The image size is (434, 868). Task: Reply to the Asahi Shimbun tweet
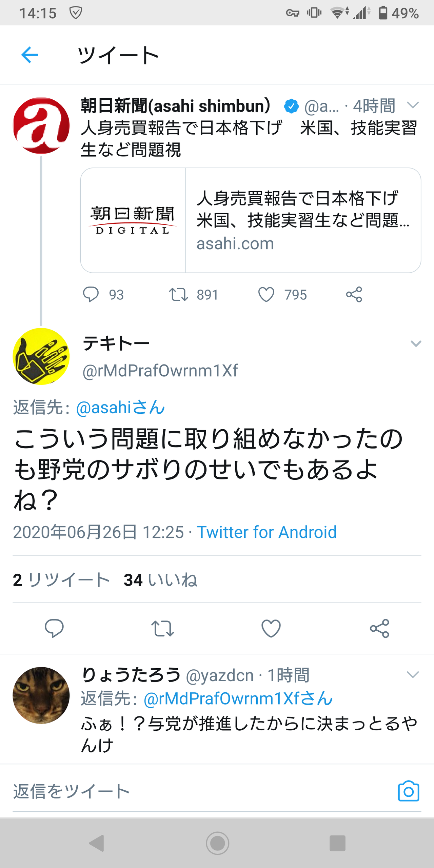[91, 294]
